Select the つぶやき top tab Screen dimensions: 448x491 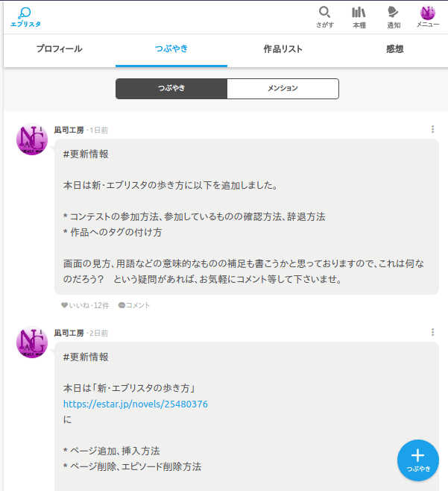coord(171,49)
